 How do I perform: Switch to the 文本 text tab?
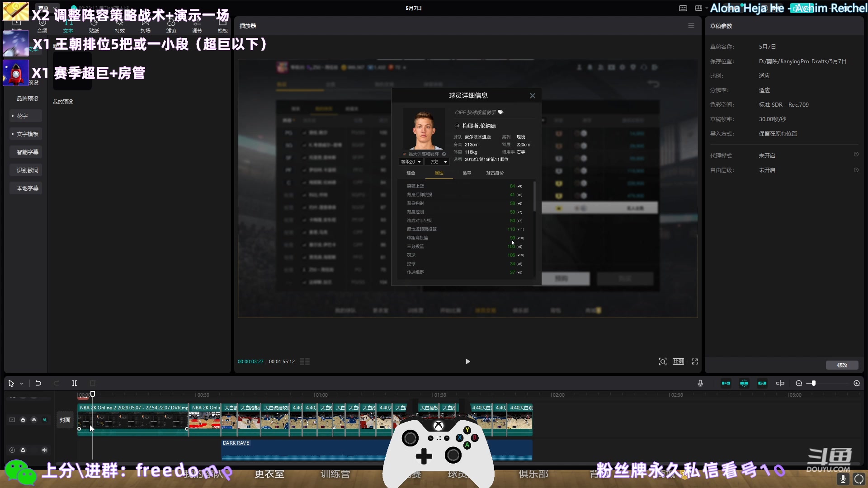pos(68,26)
